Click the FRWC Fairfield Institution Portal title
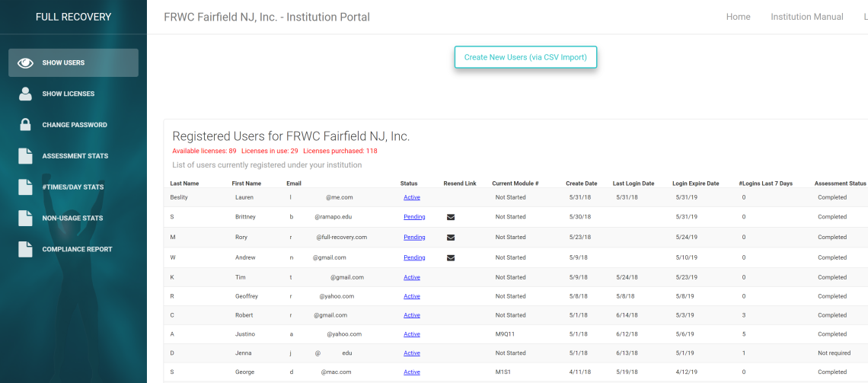 tap(266, 18)
